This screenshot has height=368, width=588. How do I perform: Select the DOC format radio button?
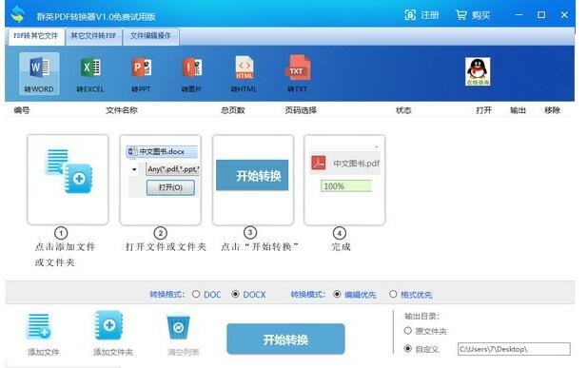pyautogui.click(x=196, y=294)
